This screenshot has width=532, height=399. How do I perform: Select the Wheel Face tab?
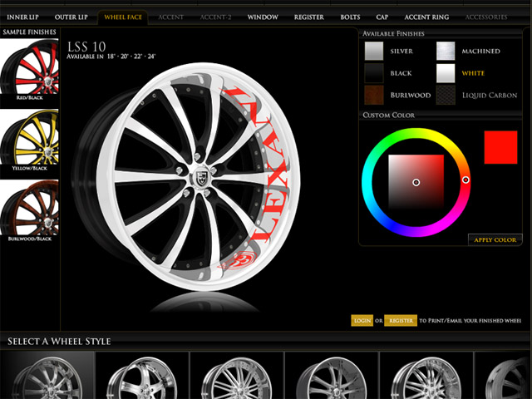(x=123, y=17)
